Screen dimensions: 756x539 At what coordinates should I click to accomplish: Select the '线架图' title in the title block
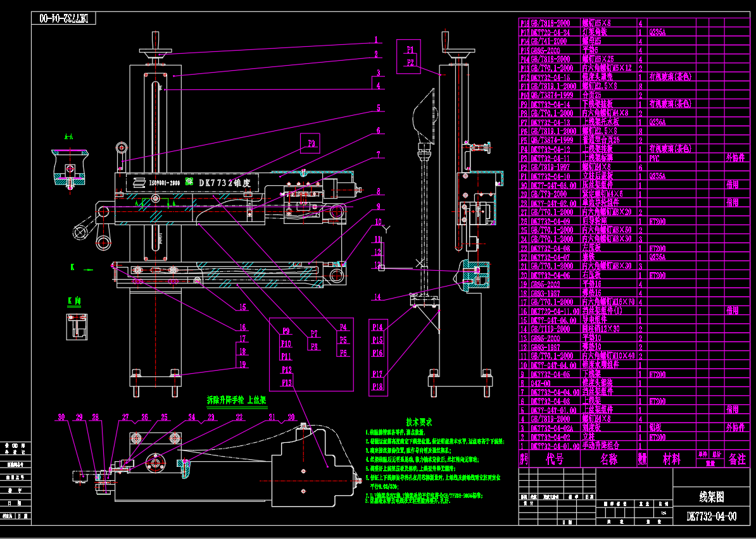tap(712, 497)
